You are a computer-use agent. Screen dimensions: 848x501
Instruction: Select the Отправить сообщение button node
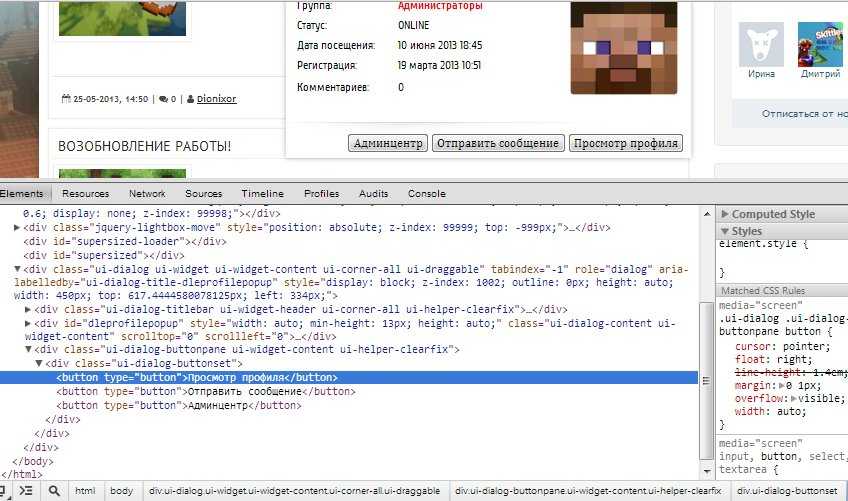click(x=206, y=391)
